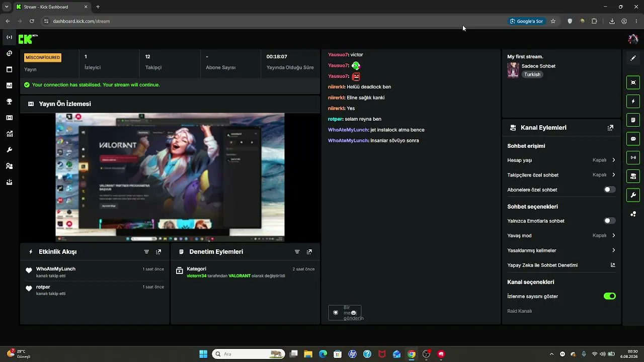644x362 pixels.
Task: Click the Sadece Sohbet category thumbnail
Action: coord(513,70)
